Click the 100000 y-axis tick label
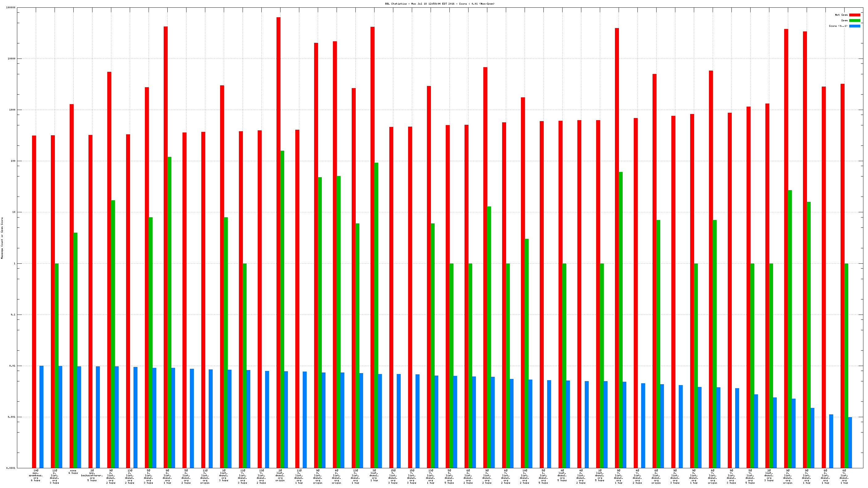The width and height of the screenshot is (868, 488). (11, 7)
